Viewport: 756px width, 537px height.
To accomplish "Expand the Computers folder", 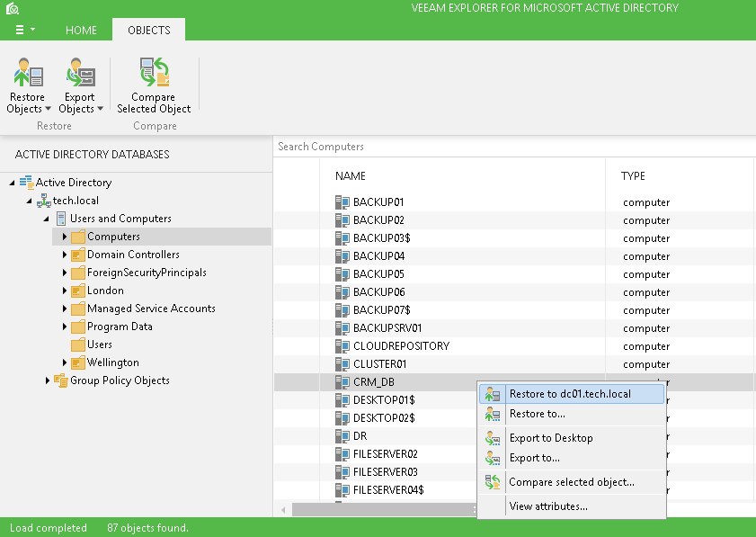I will click(64, 237).
